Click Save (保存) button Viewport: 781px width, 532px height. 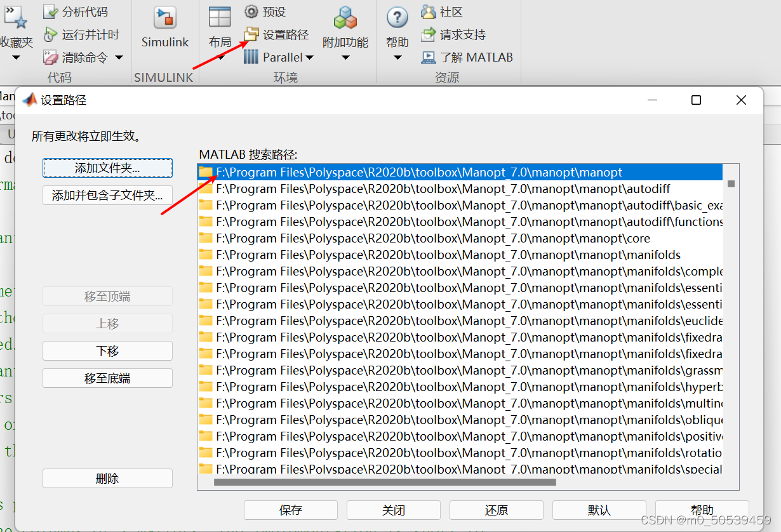click(291, 510)
